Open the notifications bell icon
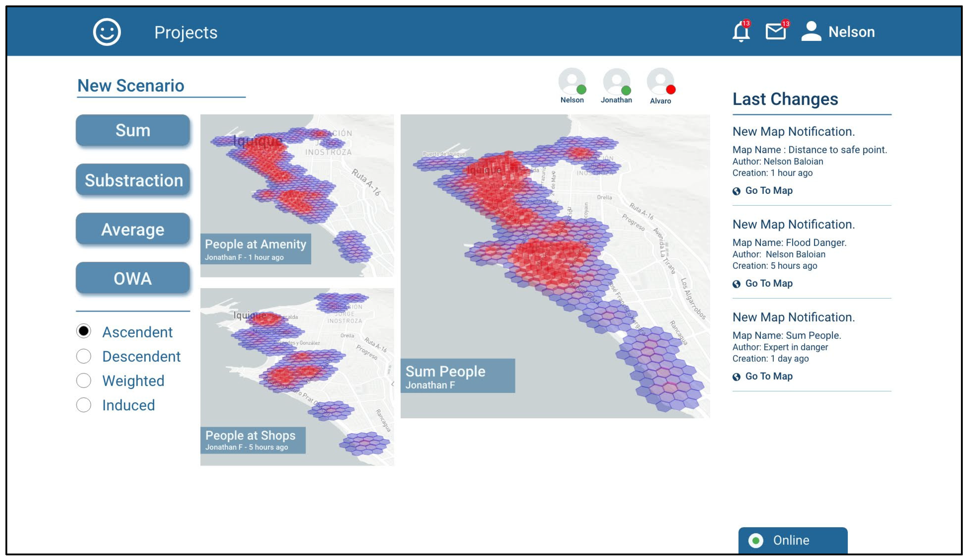970x560 pixels. pyautogui.click(x=740, y=32)
